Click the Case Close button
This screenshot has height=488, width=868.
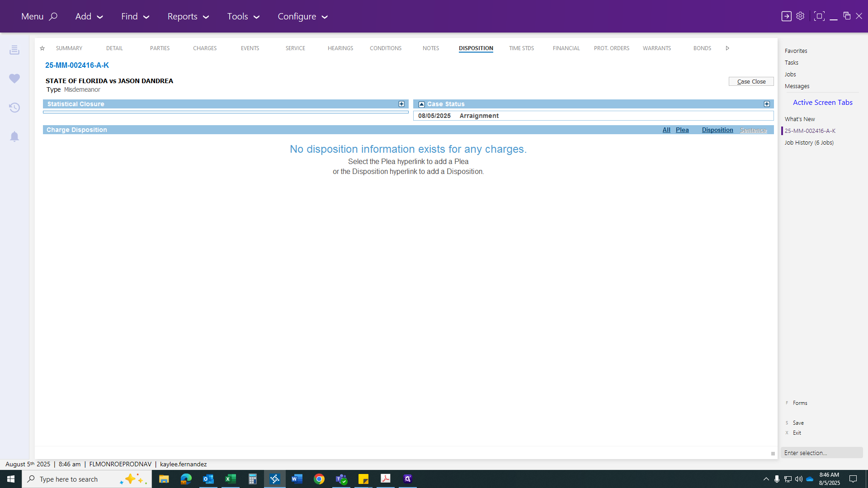coord(751,81)
